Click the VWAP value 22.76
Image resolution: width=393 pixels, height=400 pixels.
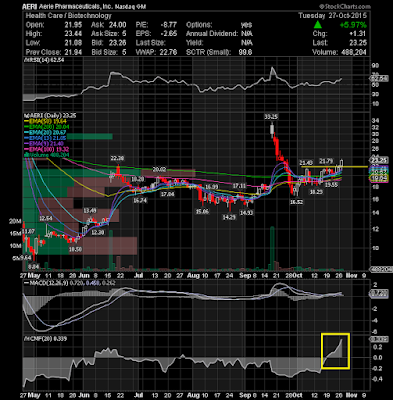pos(169,52)
